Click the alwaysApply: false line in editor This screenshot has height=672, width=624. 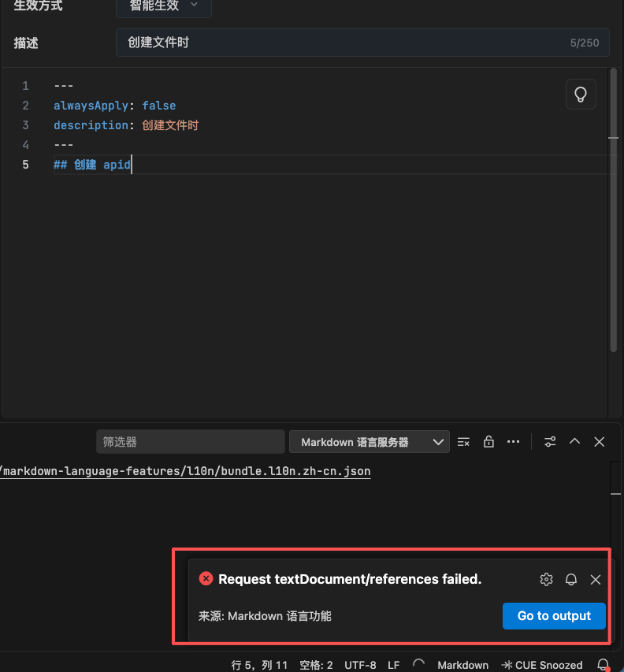(x=114, y=106)
